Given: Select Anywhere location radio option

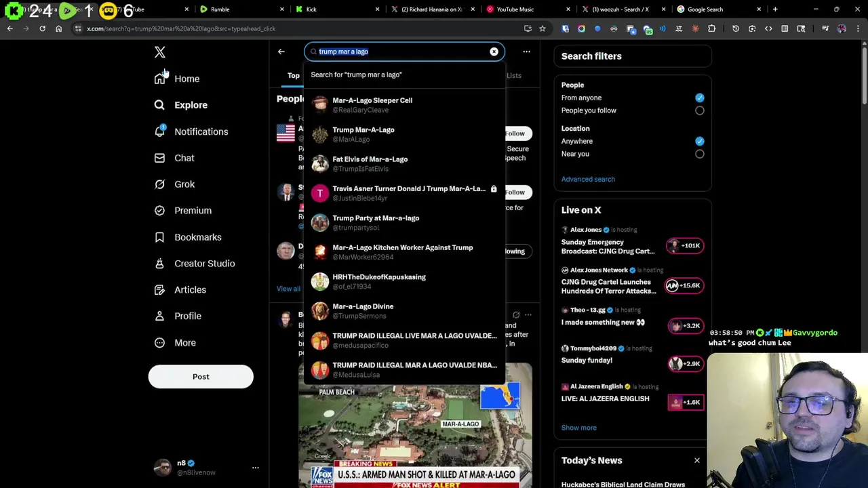Looking at the screenshot, I should pyautogui.click(x=699, y=141).
